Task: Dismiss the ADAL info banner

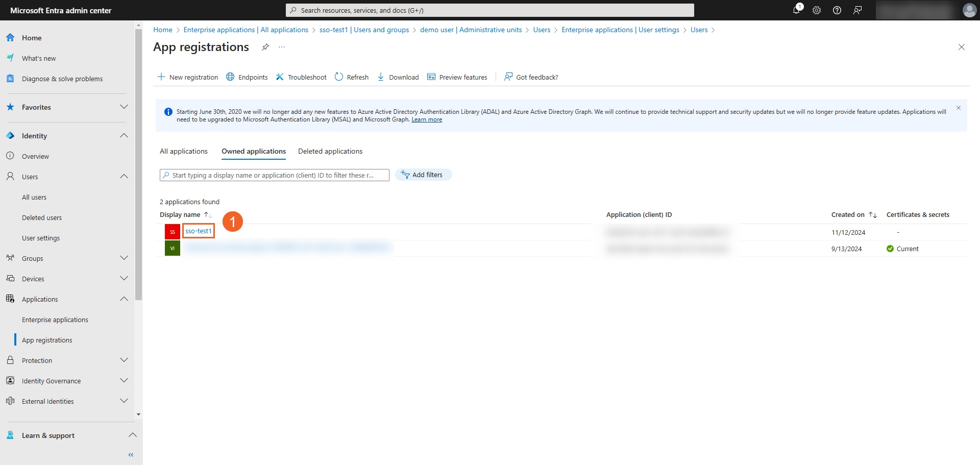Action: [x=958, y=108]
